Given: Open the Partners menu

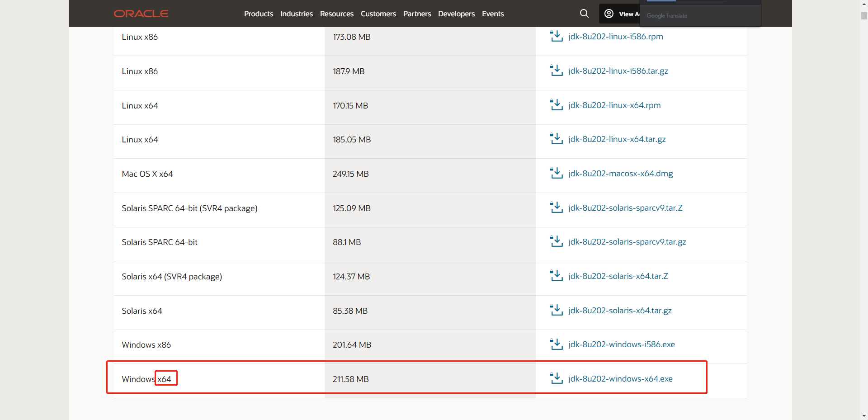Looking at the screenshot, I should coord(417,14).
